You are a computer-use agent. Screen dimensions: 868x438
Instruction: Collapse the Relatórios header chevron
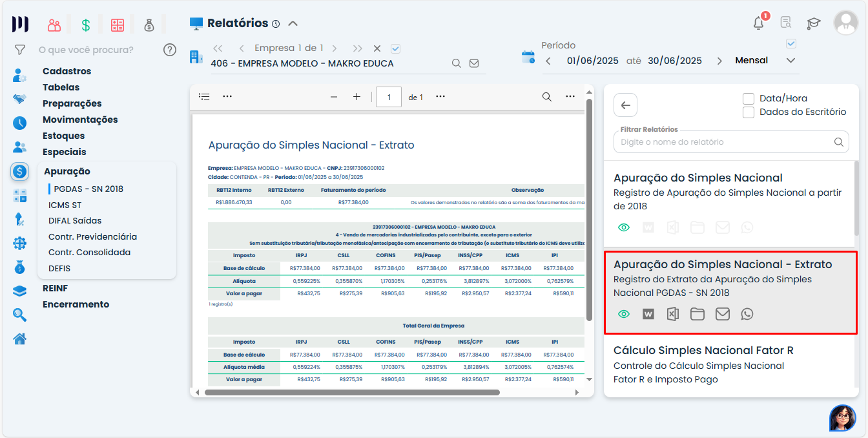coord(293,24)
